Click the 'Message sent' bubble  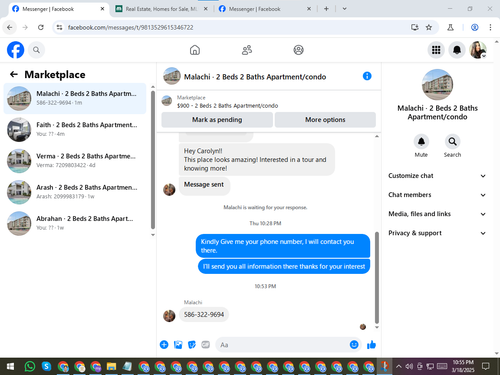[x=204, y=185]
